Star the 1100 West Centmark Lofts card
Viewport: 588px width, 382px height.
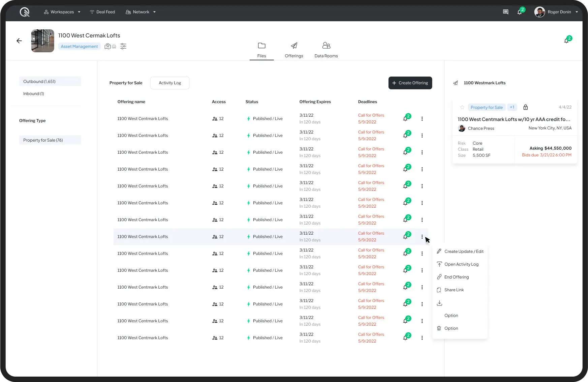point(462,107)
